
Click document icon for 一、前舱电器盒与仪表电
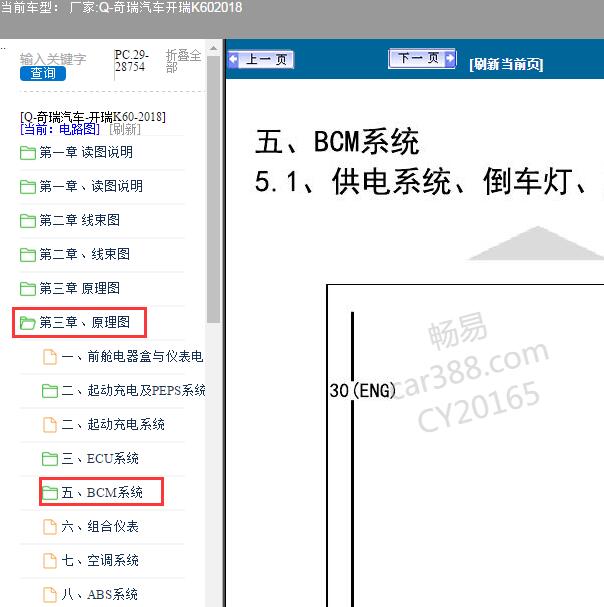(x=50, y=357)
